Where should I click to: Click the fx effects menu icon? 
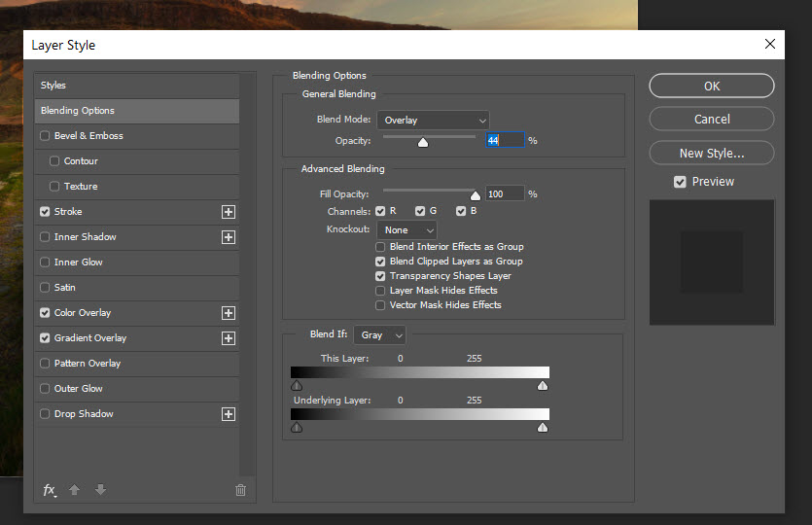point(49,490)
